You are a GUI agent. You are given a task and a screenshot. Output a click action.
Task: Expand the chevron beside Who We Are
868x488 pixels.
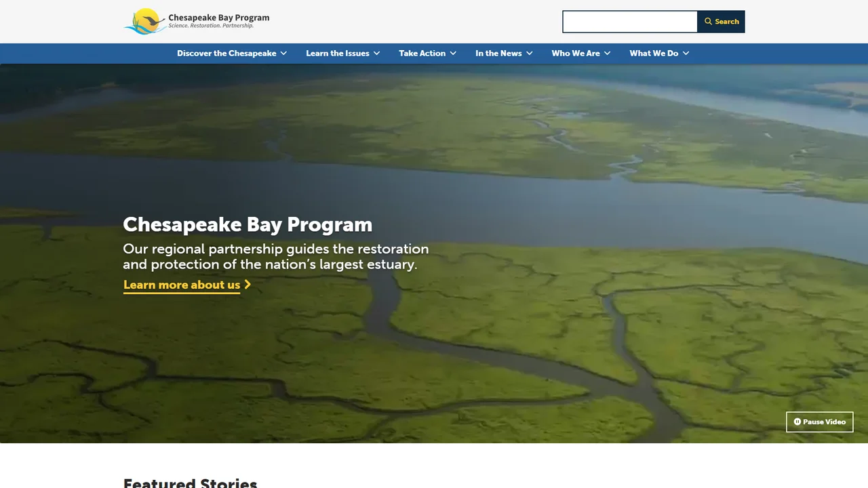607,53
